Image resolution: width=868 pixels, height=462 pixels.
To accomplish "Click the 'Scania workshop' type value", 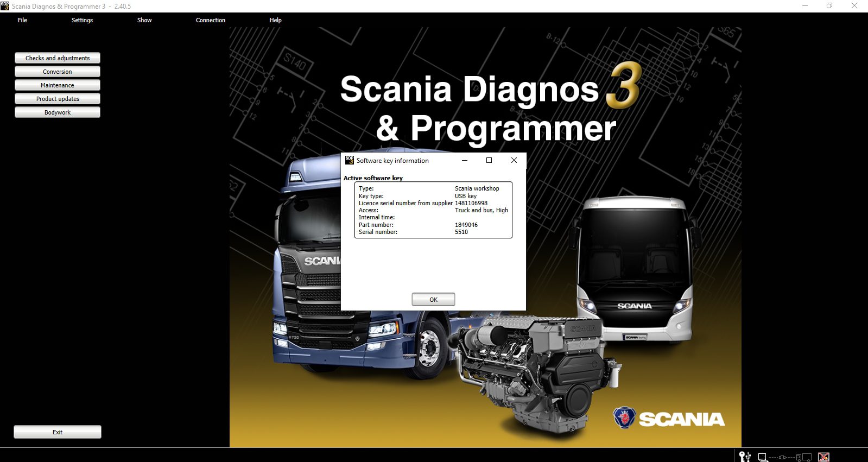I will [477, 188].
